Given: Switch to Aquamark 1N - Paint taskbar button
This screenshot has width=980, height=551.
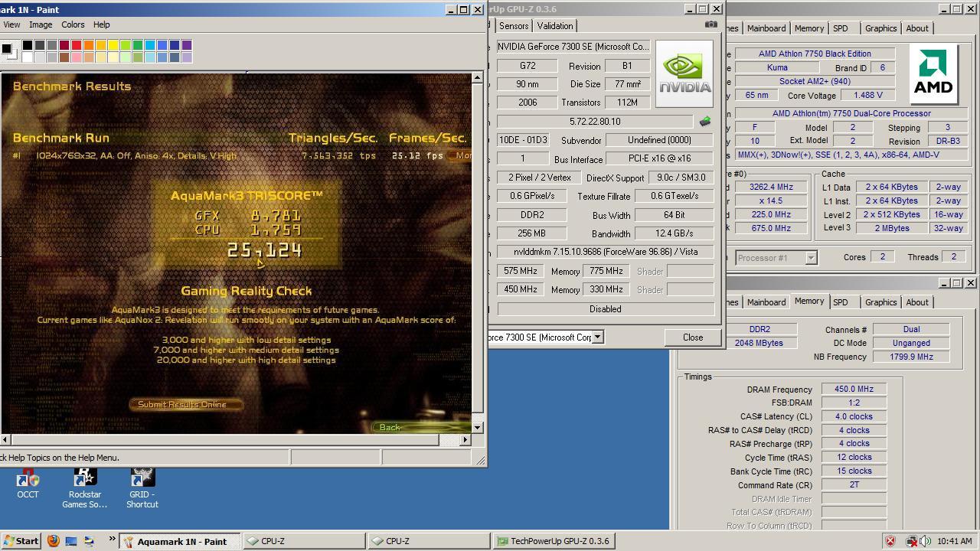Looking at the screenshot, I should (x=181, y=541).
